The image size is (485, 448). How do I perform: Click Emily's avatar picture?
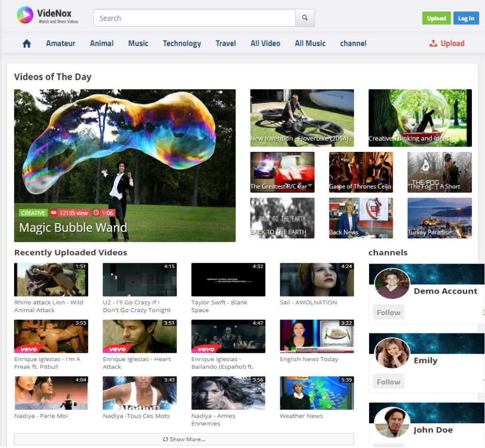[392, 353]
